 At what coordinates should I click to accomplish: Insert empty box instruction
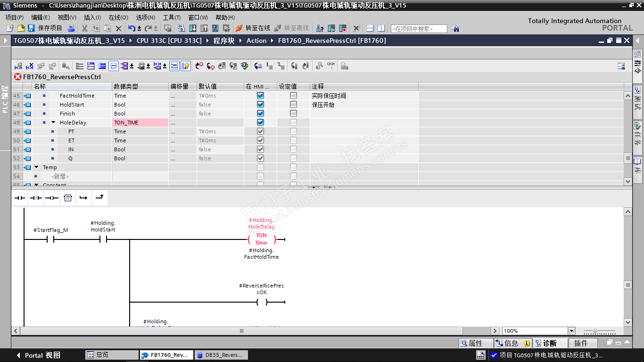(68, 198)
